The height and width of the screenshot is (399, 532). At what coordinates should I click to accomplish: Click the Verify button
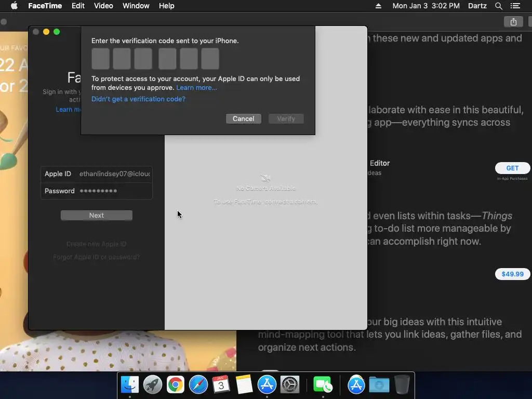(286, 119)
